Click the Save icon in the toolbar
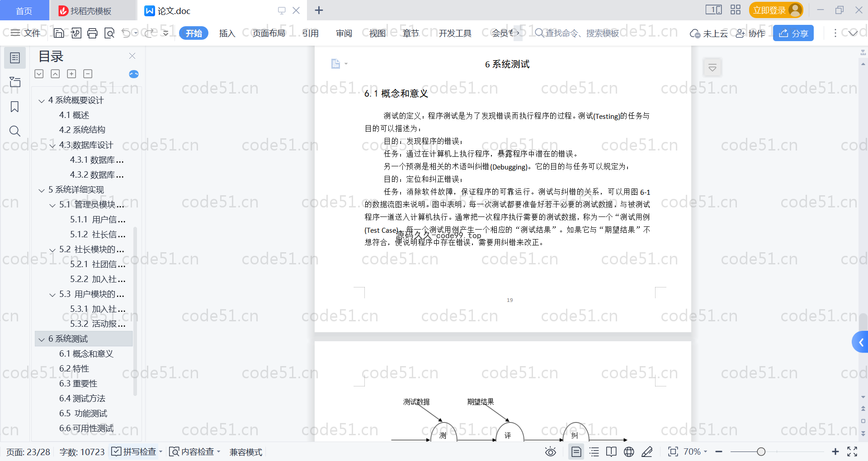Screen dimensions: 868x461 [x=59, y=33]
